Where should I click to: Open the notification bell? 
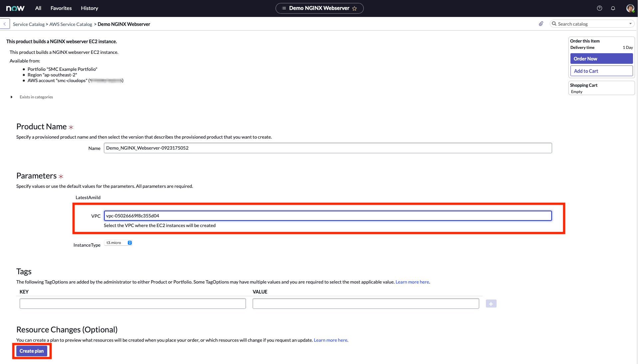coord(613,8)
